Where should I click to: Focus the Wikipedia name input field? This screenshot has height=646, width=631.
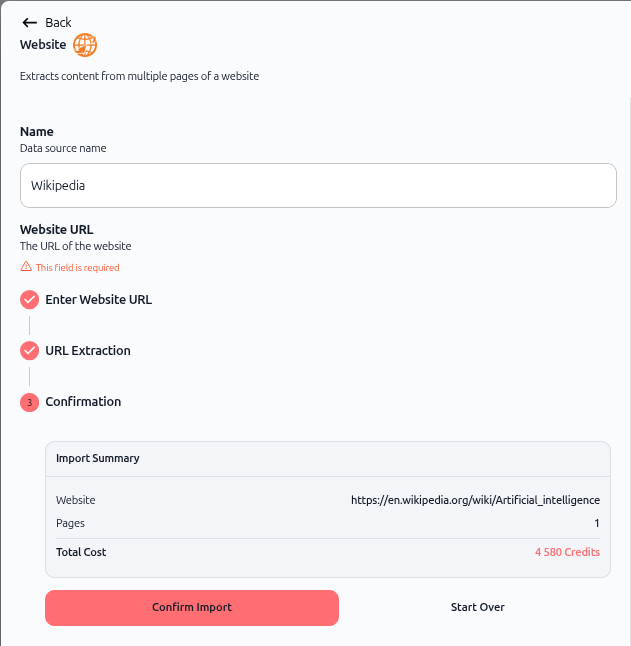[x=318, y=185]
